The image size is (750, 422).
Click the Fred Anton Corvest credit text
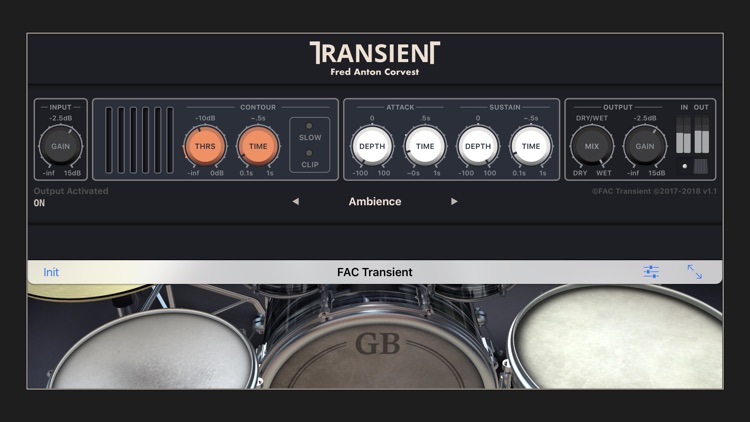pyautogui.click(x=375, y=72)
